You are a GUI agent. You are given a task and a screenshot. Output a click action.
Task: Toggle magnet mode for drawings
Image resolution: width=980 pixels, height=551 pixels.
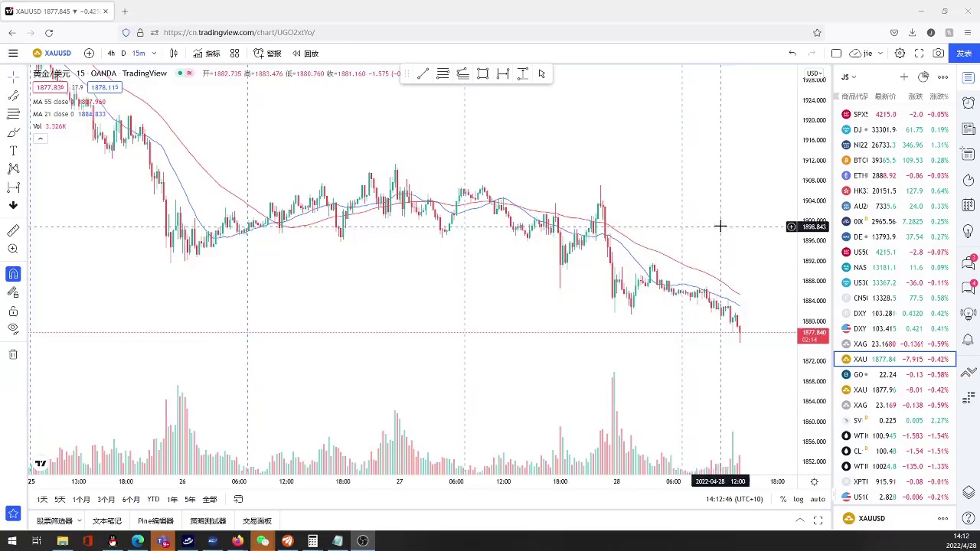point(13,274)
